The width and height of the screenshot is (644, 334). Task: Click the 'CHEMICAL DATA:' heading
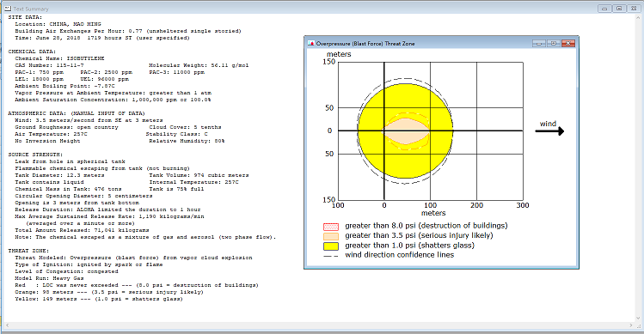coord(32,52)
